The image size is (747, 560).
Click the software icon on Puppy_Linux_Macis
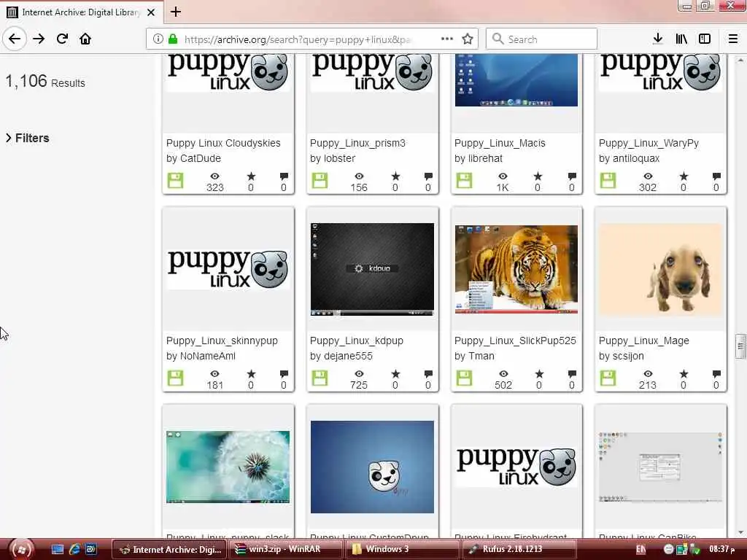click(x=464, y=181)
